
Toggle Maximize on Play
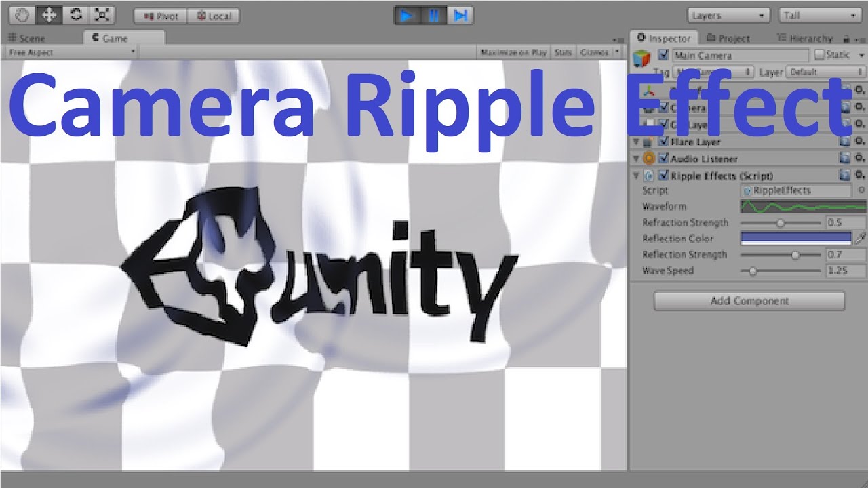click(x=513, y=52)
